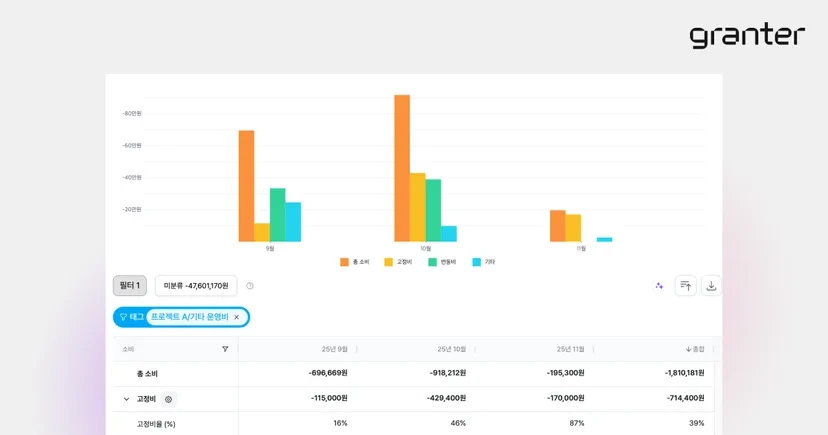828x435 pixels.
Task: Click the yellow 고정비 bar for 10월
Action: tap(418, 207)
